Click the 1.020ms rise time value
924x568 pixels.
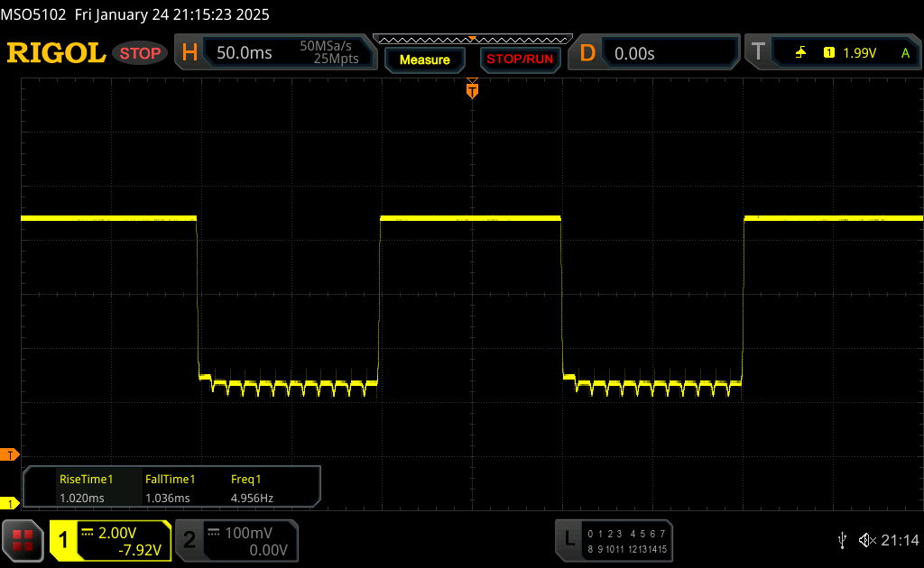[x=82, y=498]
